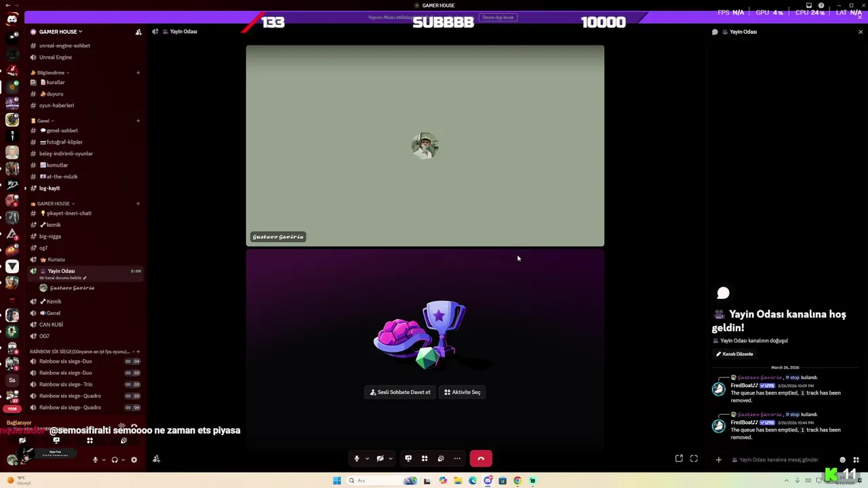
Task: Open the apps icon in the chat input
Action: click(856, 460)
